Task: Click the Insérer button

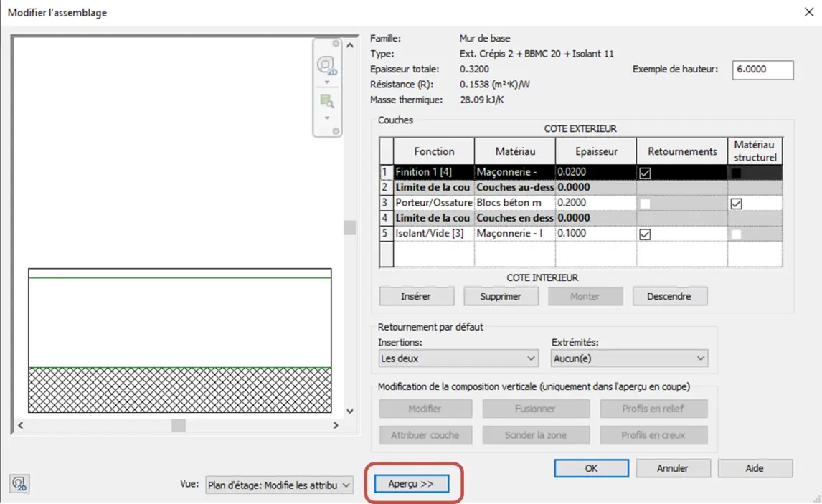Action: point(416,297)
